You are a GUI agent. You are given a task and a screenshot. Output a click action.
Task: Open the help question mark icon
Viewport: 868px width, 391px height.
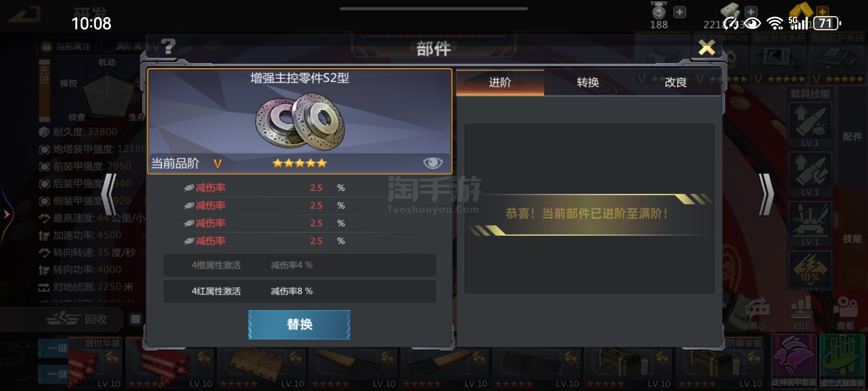(168, 47)
